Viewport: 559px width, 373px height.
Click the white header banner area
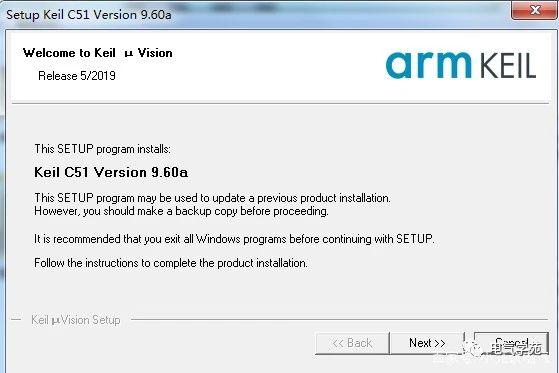point(280,67)
